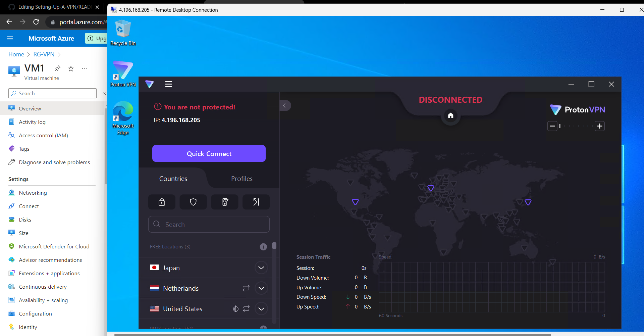Open the Proton VPN hamburger menu
644x336 pixels.
(x=169, y=84)
